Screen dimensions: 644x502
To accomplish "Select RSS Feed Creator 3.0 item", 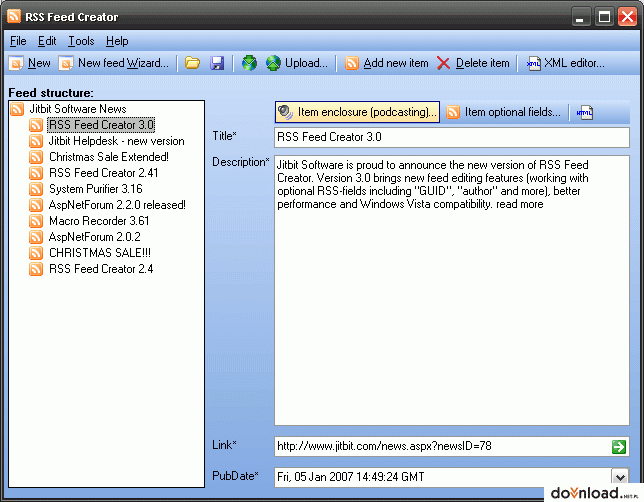I will pyautogui.click(x=101, y=125).
